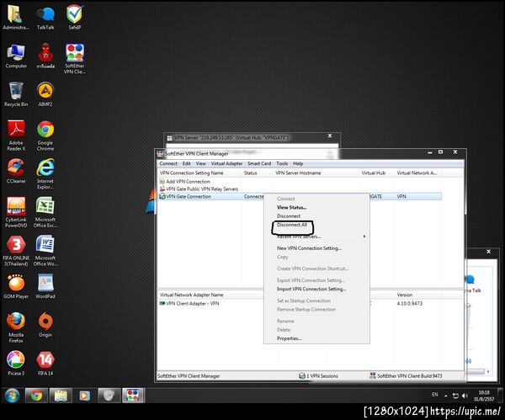
Task: Open the Connect menu
Action: point(168,163)
